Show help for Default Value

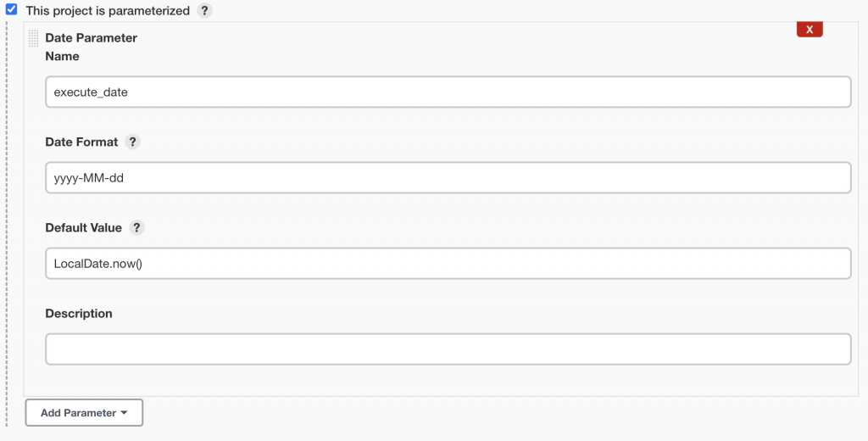point(136,227)
